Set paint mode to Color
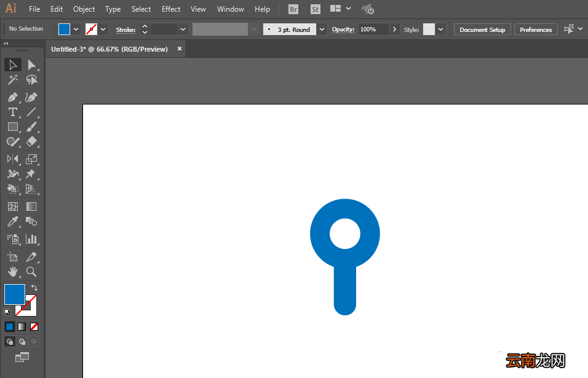 pyautogui.click(x=10, y=326)
